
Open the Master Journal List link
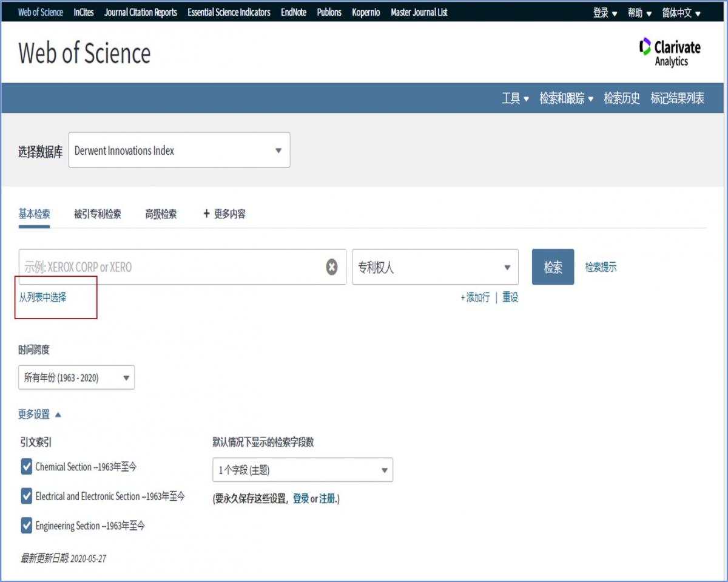(419, 12)
